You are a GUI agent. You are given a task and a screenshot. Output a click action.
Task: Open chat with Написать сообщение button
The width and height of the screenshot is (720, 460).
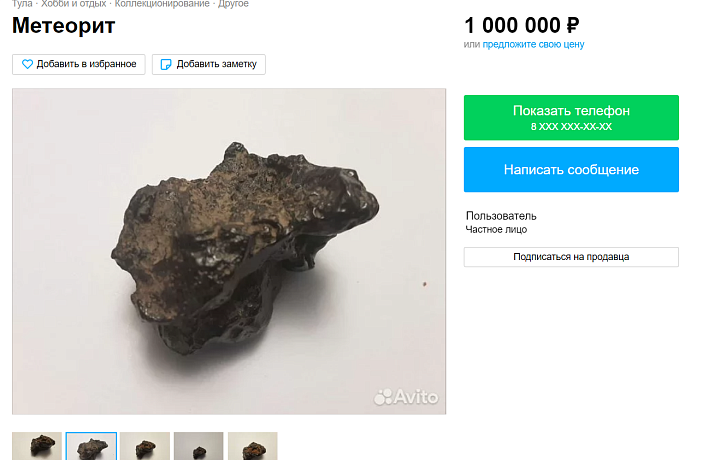pyautogui.click(x=571, y=169)
